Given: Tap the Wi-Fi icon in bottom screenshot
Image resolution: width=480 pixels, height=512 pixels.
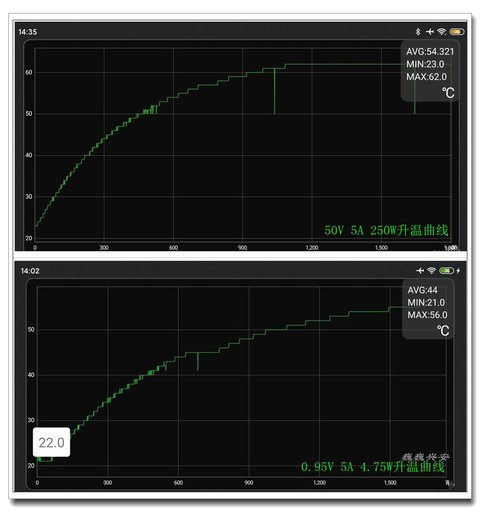Looking at the screenshot, I should tap(431, 270).
